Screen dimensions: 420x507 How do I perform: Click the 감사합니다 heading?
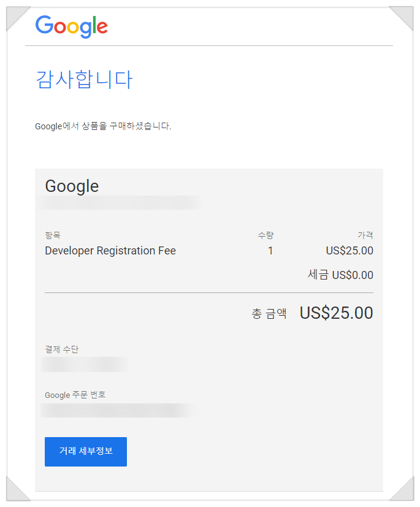pos(84,79)
